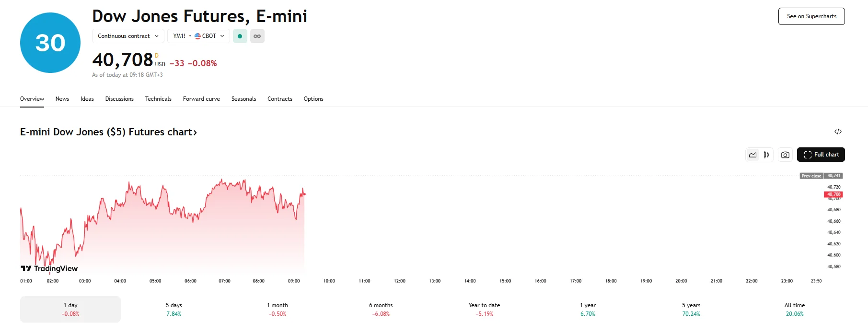Click the TradingView logo on the chart

pos(49,268)
